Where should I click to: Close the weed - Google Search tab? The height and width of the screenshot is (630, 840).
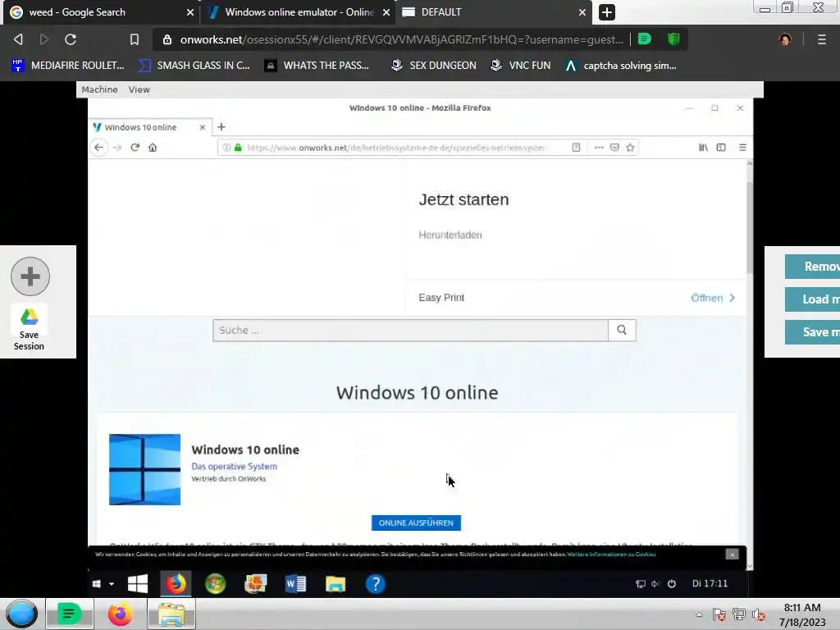coord(189,12)
